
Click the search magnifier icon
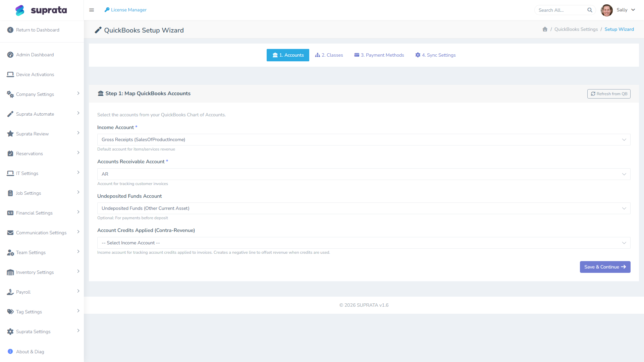(590, 10)
